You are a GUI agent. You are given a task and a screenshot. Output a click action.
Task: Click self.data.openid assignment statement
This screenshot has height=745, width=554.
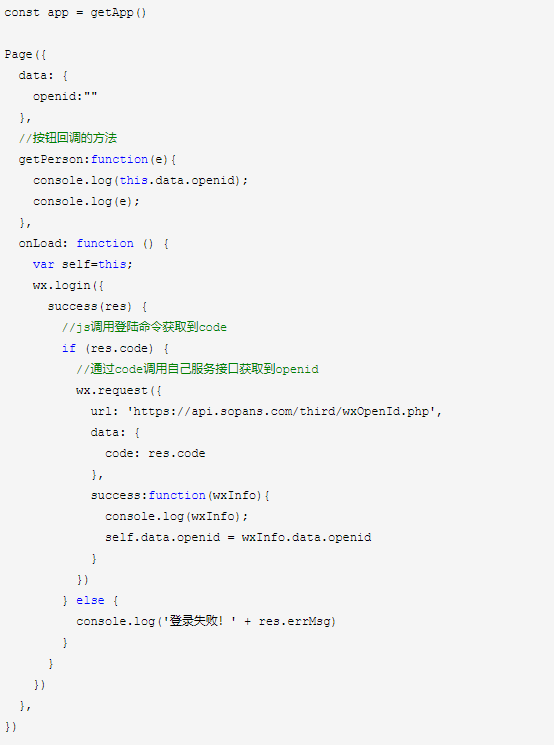click(x=238, y=537)
